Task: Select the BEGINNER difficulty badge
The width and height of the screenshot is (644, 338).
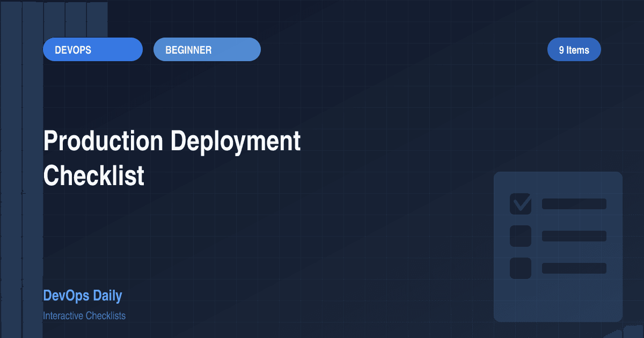Action: 207,49
